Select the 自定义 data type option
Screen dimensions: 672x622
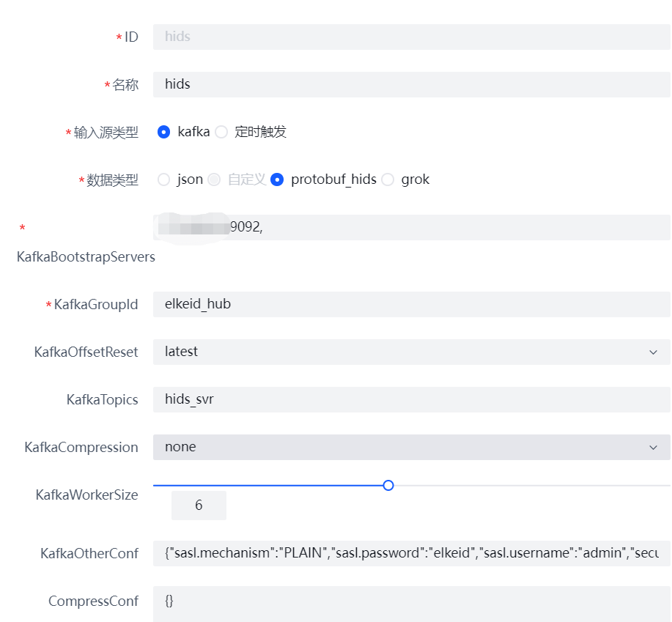click(x=213, y=179)
